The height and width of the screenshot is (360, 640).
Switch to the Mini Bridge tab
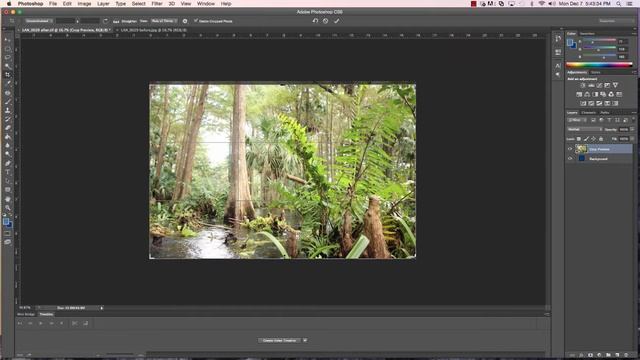coord(26,314)
